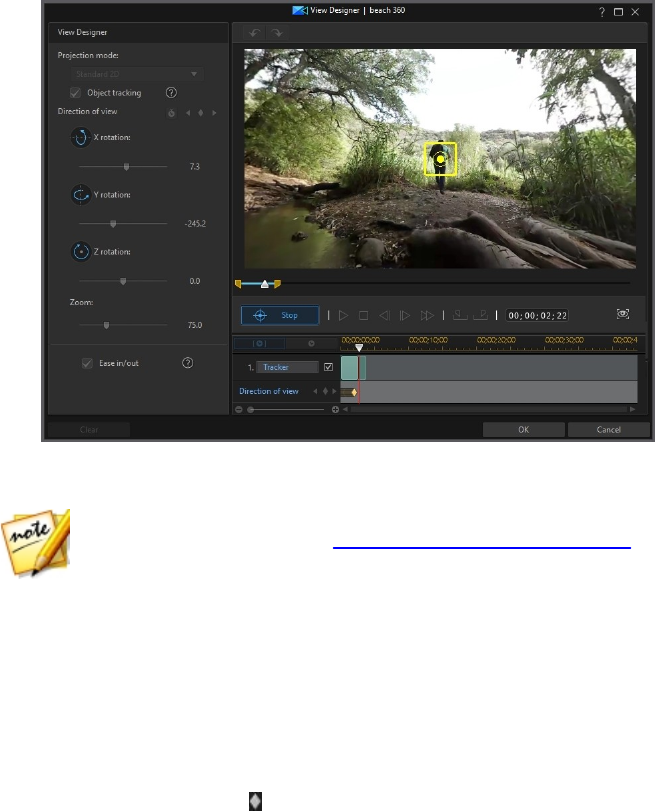This screenshot has width=655, height=811.
Task: Click the fast forward button
Action: coord(427,316)
